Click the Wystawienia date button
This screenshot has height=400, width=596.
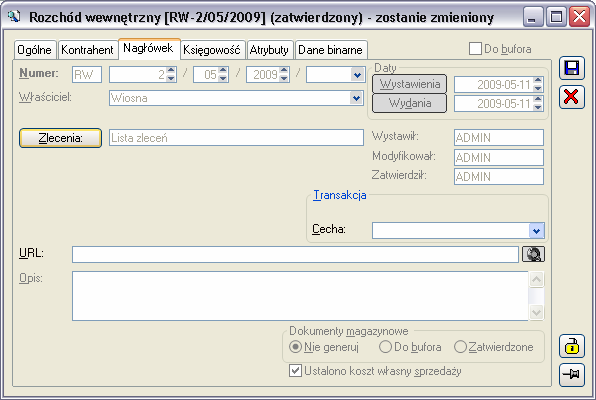(x=409, y=84)
